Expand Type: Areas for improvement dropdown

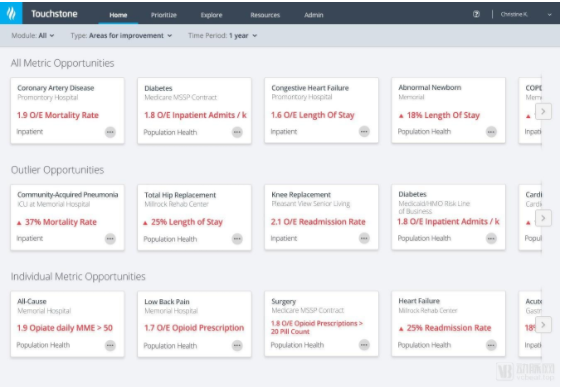point(121,35)
